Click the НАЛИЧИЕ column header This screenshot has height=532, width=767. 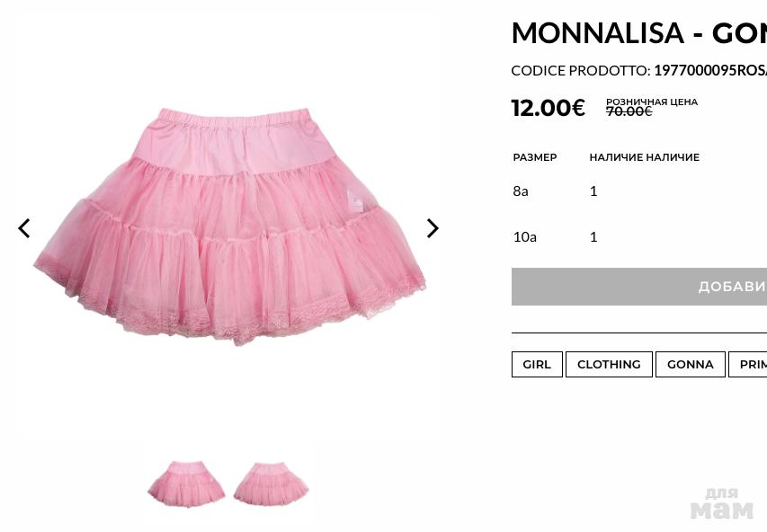click(x=644, y=157)
